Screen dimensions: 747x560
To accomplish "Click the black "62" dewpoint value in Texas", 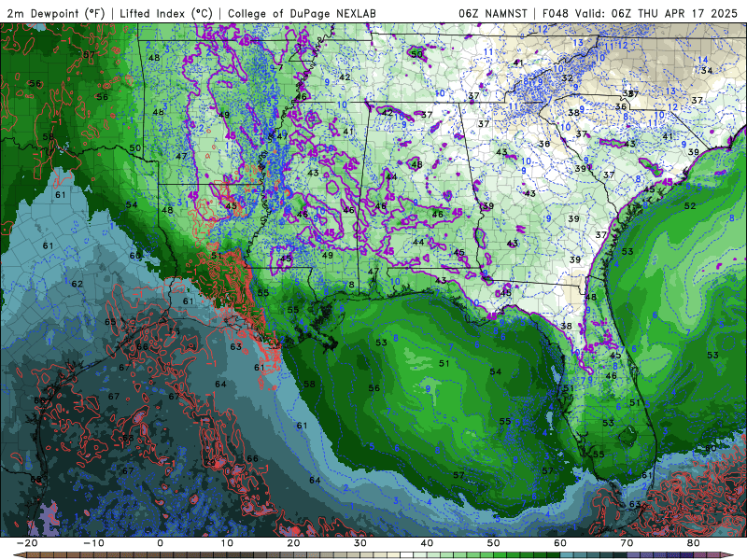I will coord(78,284).
